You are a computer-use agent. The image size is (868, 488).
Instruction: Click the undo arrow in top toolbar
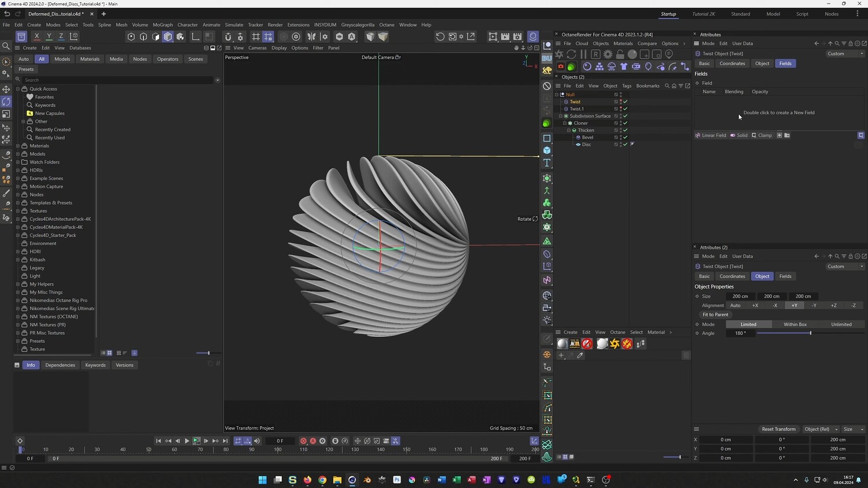tap(7, 14)
